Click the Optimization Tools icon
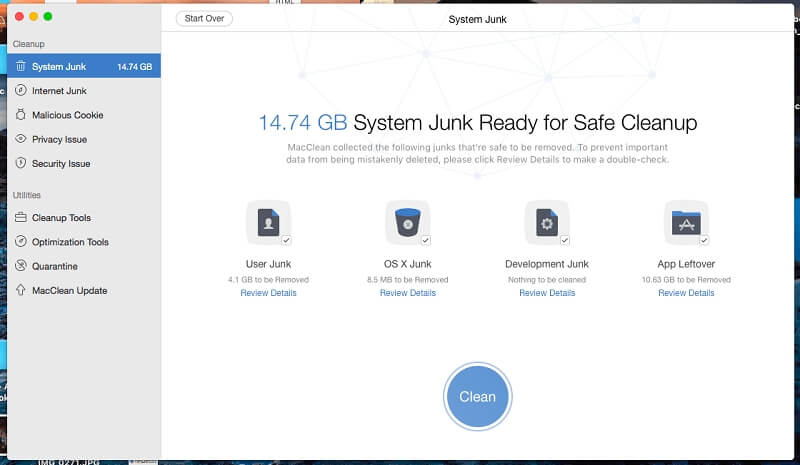This screenshot has width=800, height=465. pyautogui.click(x=21, y=242)
